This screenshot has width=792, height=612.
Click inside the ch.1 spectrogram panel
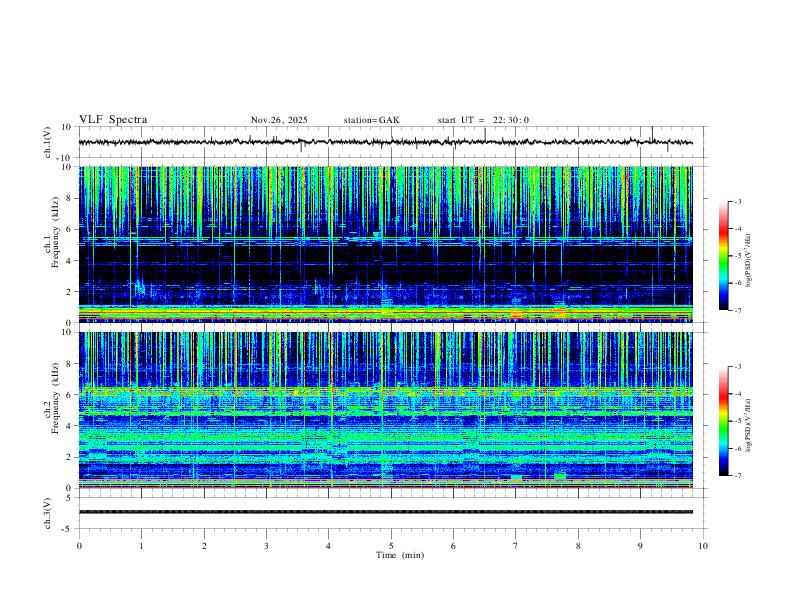tap(386, 244)
